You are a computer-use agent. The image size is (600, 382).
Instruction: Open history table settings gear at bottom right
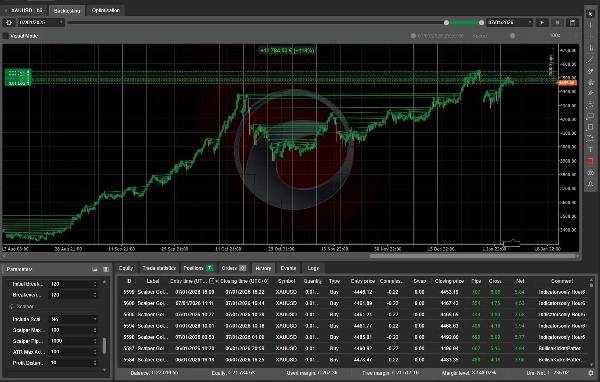[591, 372]
